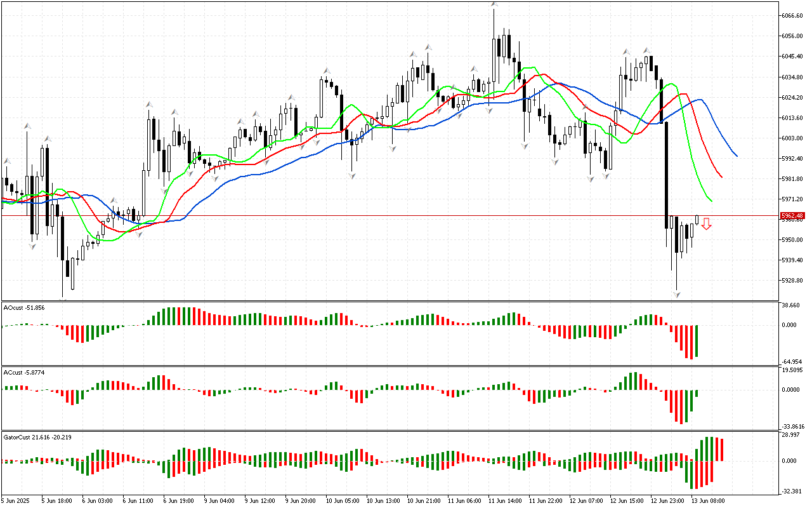The image size is (812, 508).
Task: Click the 13 Jun 08:00 time axis label
Action: click(707, 500)
